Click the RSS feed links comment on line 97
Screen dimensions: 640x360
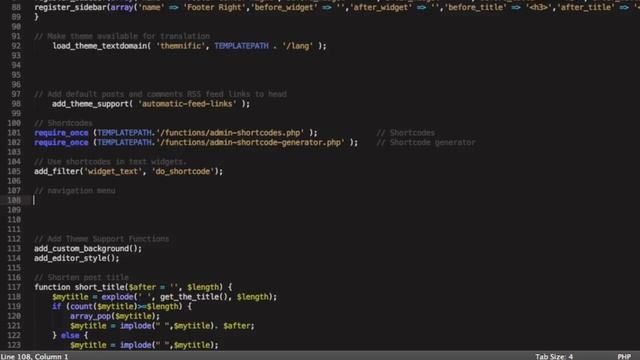pos(160,94)
